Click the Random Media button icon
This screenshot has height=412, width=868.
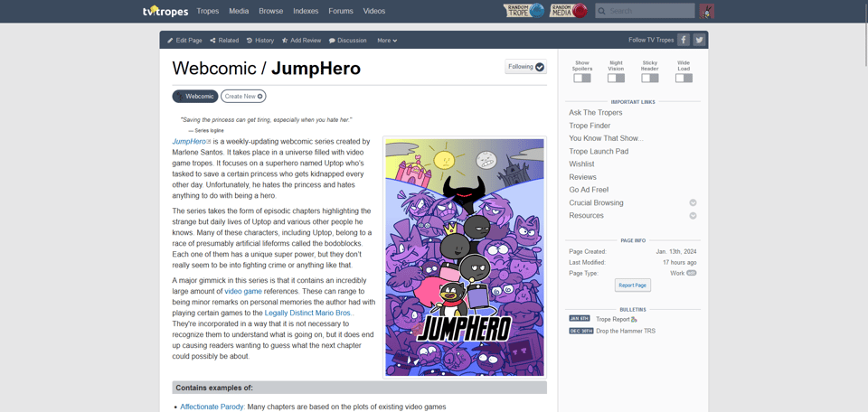tap(569, 11)
